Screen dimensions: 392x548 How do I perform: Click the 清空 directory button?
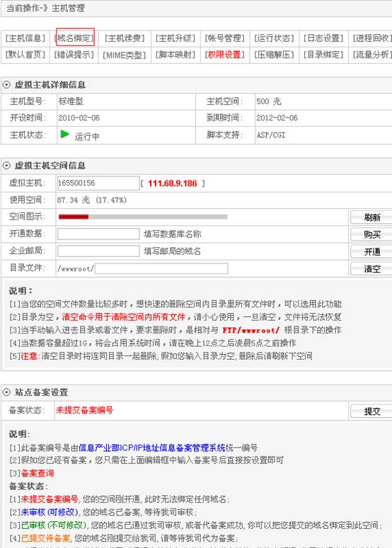371,269
